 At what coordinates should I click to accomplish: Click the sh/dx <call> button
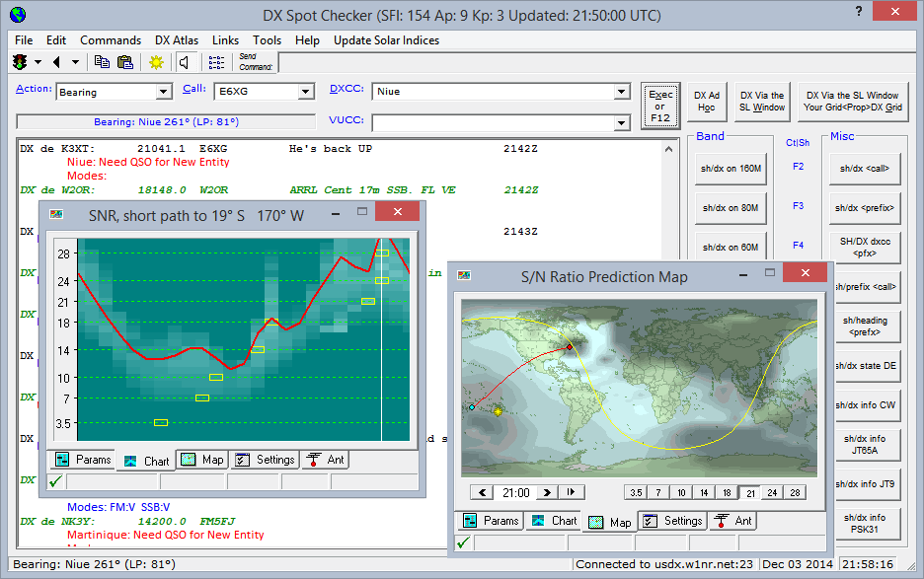[865, 169]
